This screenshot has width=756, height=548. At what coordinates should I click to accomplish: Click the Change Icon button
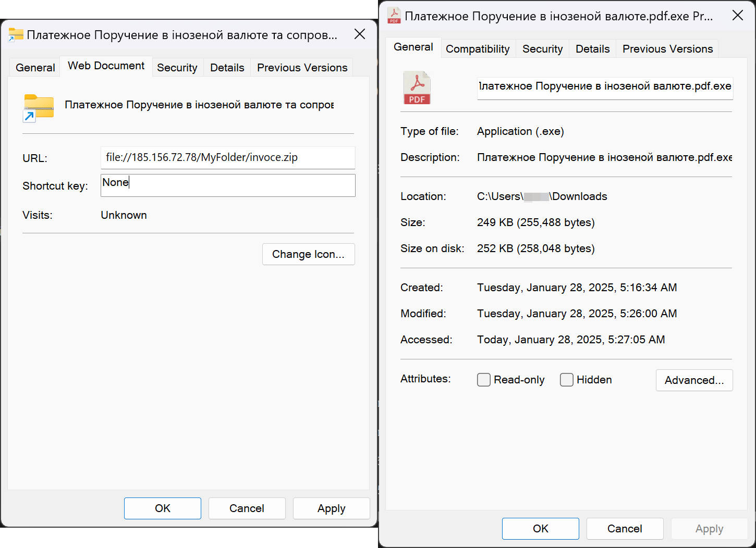(x=309, y=254)
